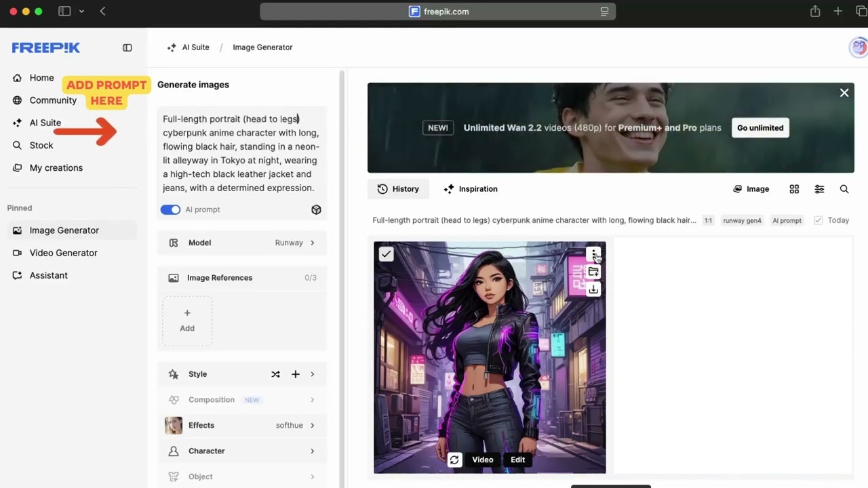This screenshot has height=488, width=868.
Task: Toggle the generated image selection checkbox
Action: (386, 254)
